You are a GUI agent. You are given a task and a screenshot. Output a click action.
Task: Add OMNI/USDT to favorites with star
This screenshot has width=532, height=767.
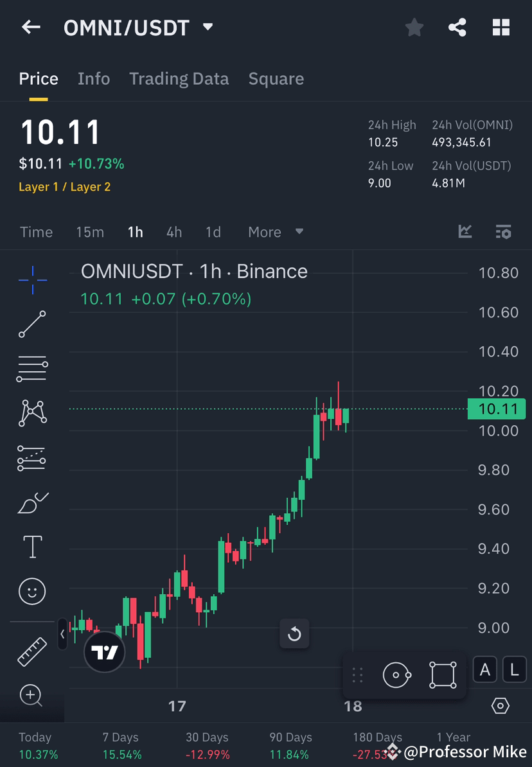point(414,28)
